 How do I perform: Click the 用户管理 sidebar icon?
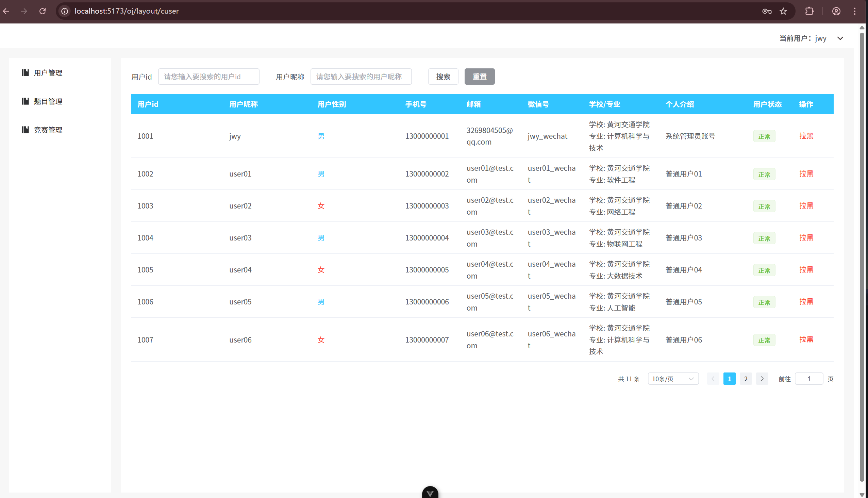click(x=25, y=72)
